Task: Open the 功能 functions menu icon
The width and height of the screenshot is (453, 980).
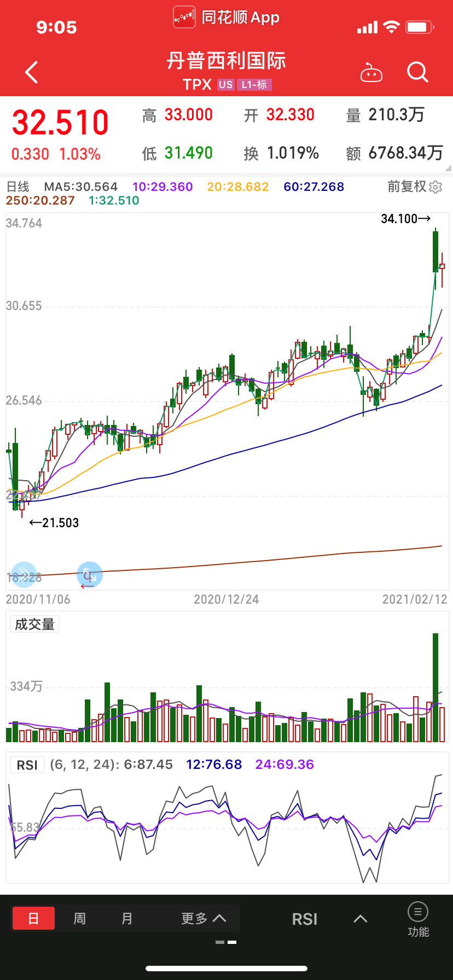Action: tap(418, 919)
